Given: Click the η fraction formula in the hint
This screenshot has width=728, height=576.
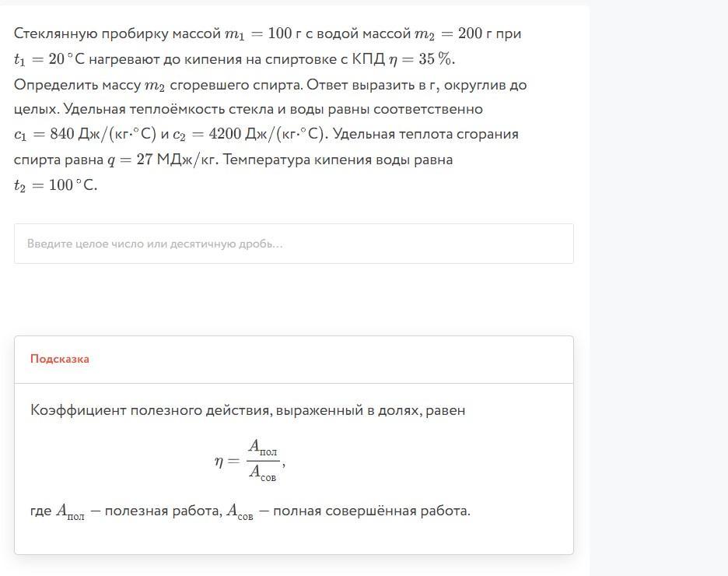Looking at the screenshot, I should [250, 460].
